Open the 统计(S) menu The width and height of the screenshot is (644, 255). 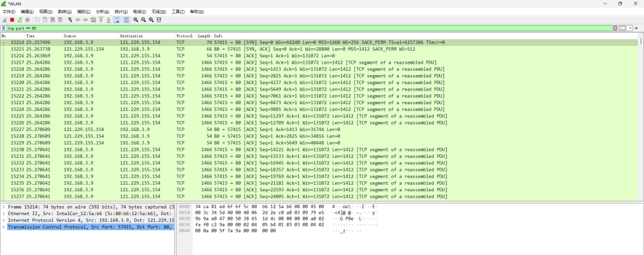pos(120,11)
